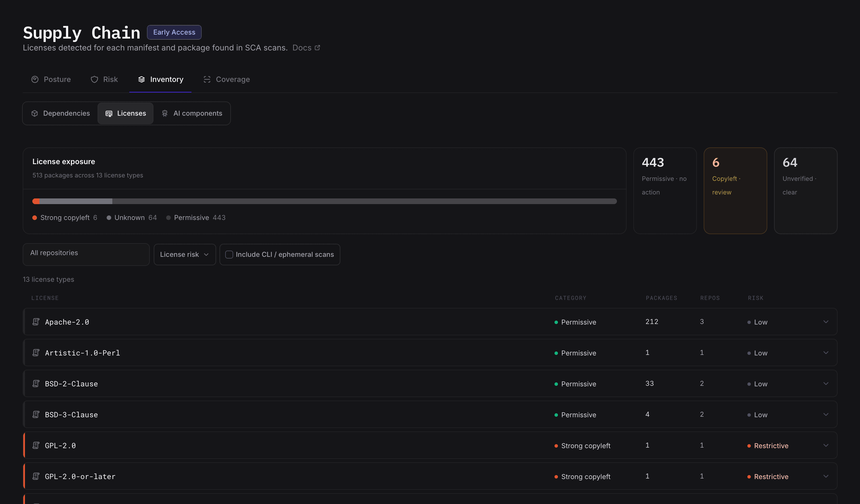Click the License exposure distribution bar
This screenshot has width=860, height=504.
coord(324,201)
